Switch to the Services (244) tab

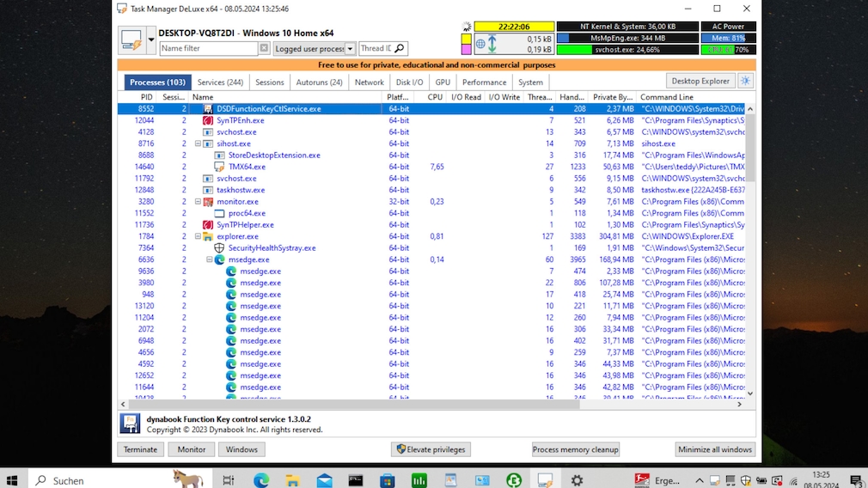tap(220, 82)
